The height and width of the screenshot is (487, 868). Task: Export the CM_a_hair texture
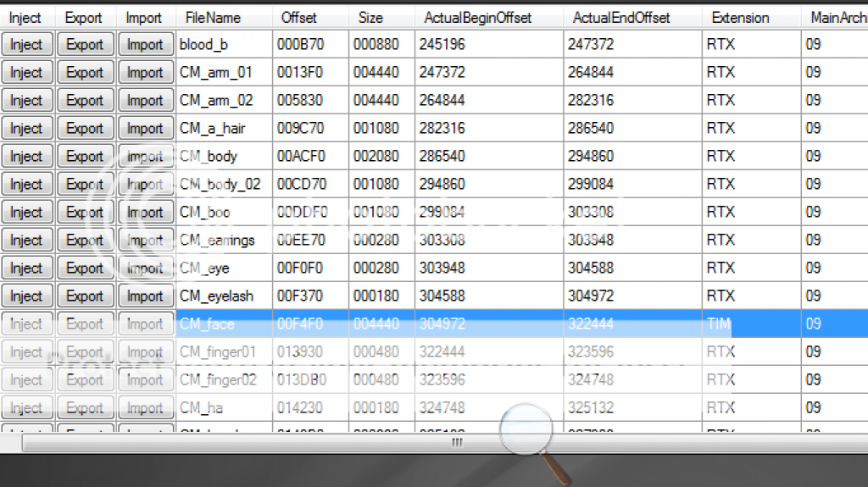86,129
